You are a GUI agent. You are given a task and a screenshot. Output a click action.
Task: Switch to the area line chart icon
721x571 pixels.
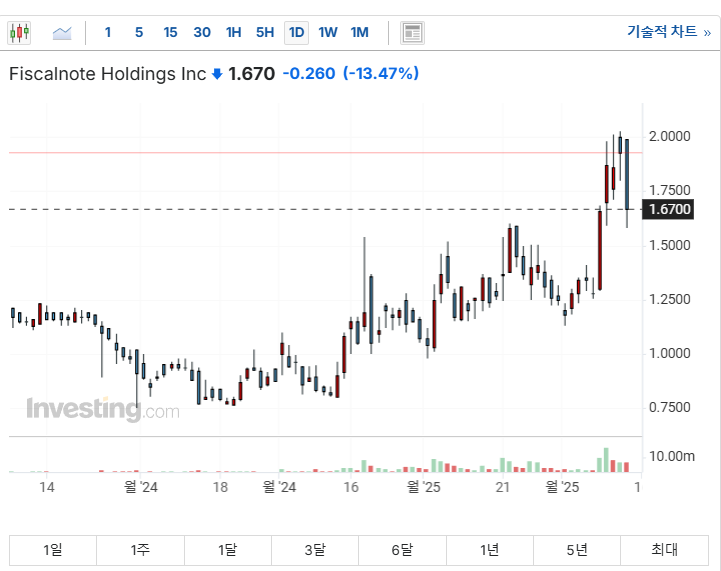pos(62,33)
